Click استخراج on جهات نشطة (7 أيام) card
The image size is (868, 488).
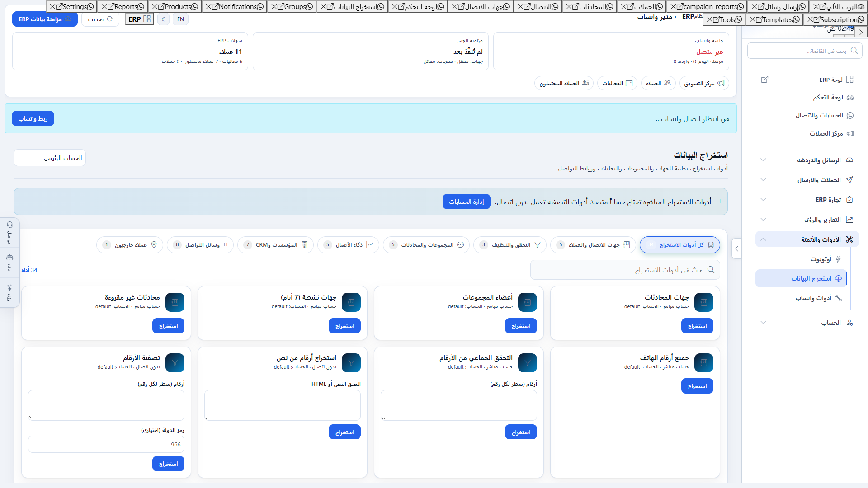[344, 326]
